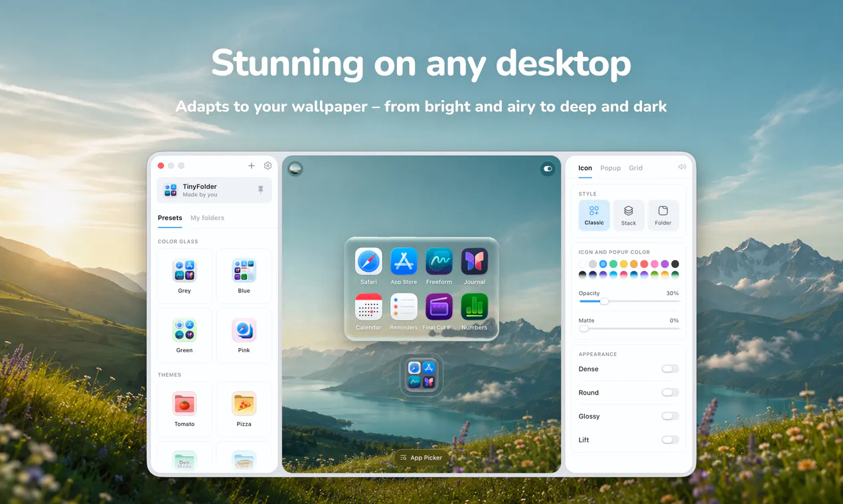Choose the Grey color glass preset
The height and width of the screenshot is (504, 843).
pyautogui.click(x=185, y=277)
